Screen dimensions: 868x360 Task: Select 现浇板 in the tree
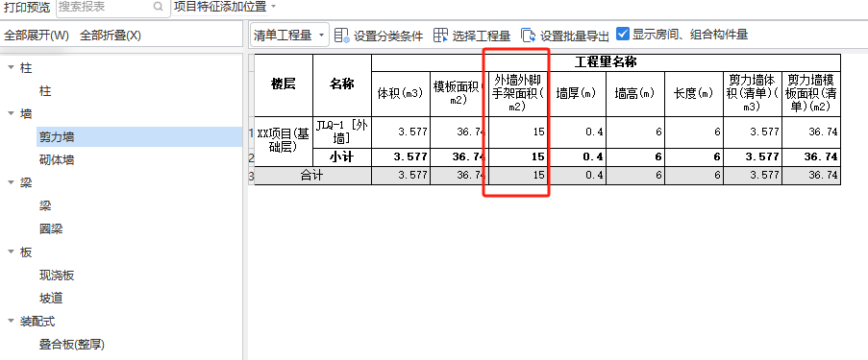(57, 276)
